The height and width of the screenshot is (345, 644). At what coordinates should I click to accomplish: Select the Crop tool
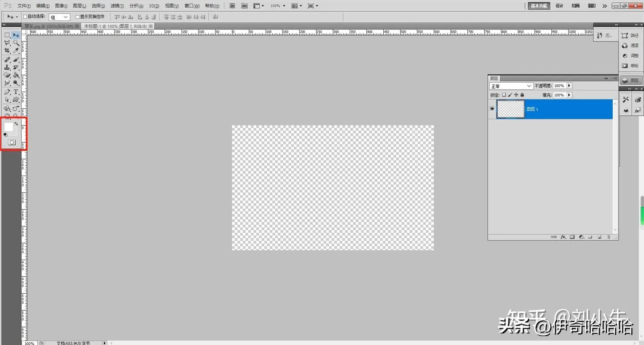7,50
